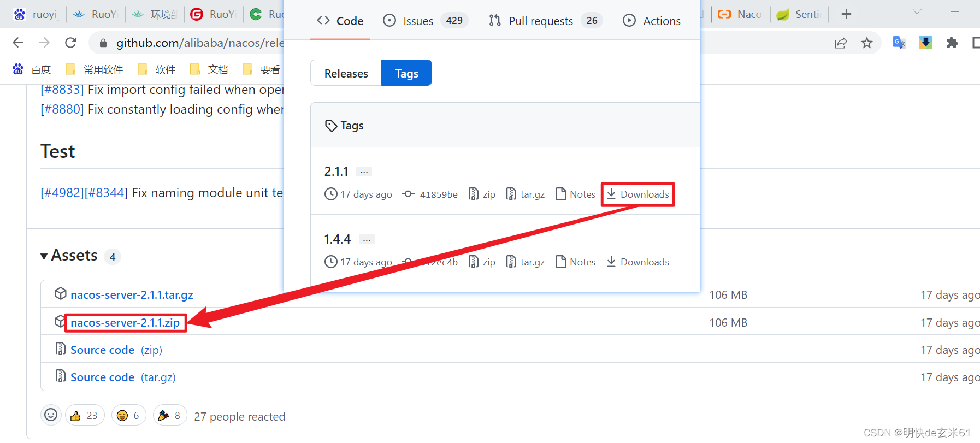This screenshot has height=443, width=980.
Task: Open the 要看 bookmark folder
Action: [261, 69]
